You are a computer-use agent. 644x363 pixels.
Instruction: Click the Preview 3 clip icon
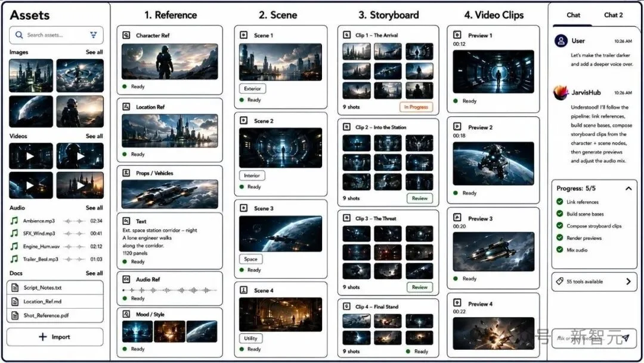pos(457,217)
